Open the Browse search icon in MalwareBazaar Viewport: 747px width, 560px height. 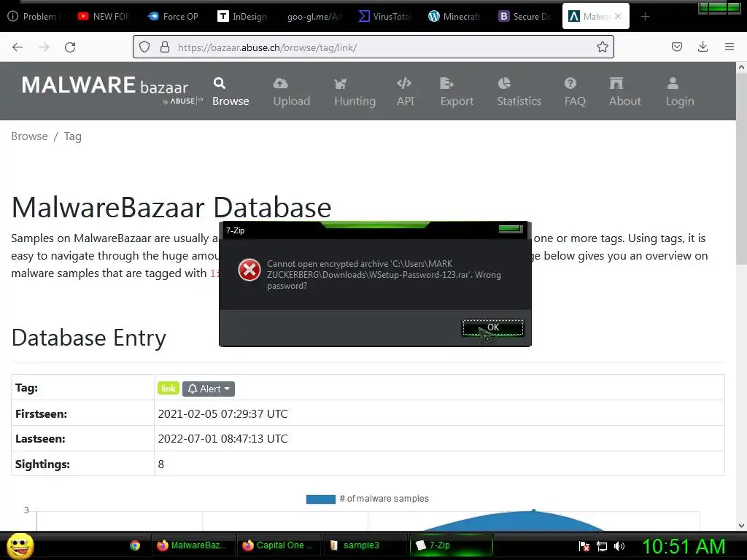(x=219, y=83)
